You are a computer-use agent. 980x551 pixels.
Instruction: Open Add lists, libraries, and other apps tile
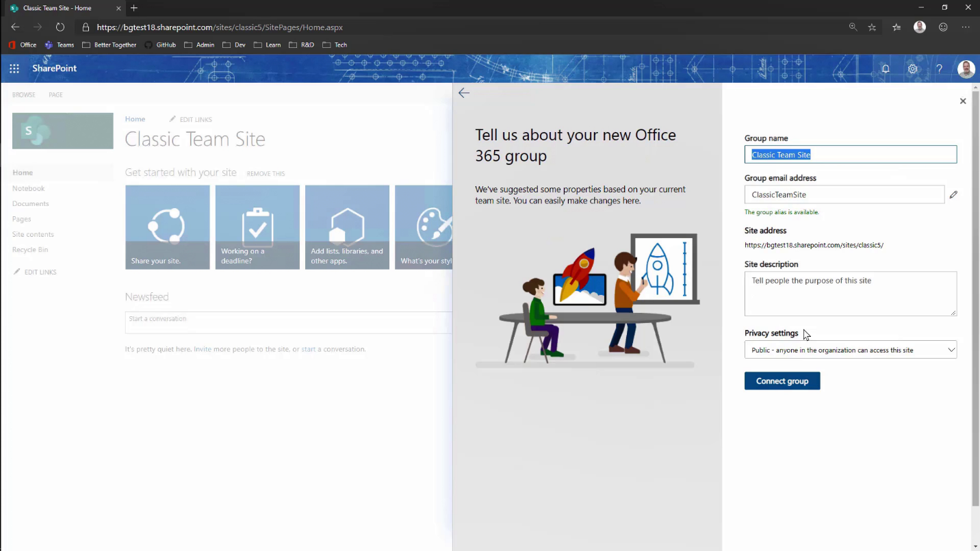click(347, 227)
